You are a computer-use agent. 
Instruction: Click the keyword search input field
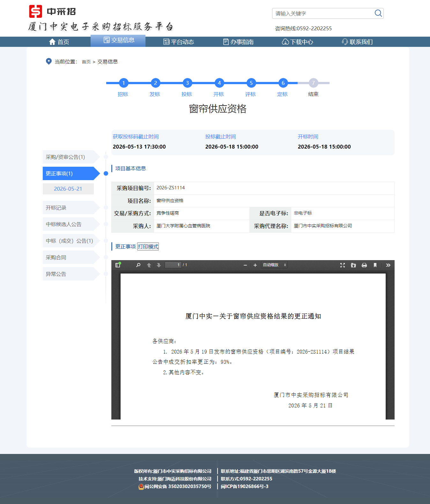(x=323, y=13)
